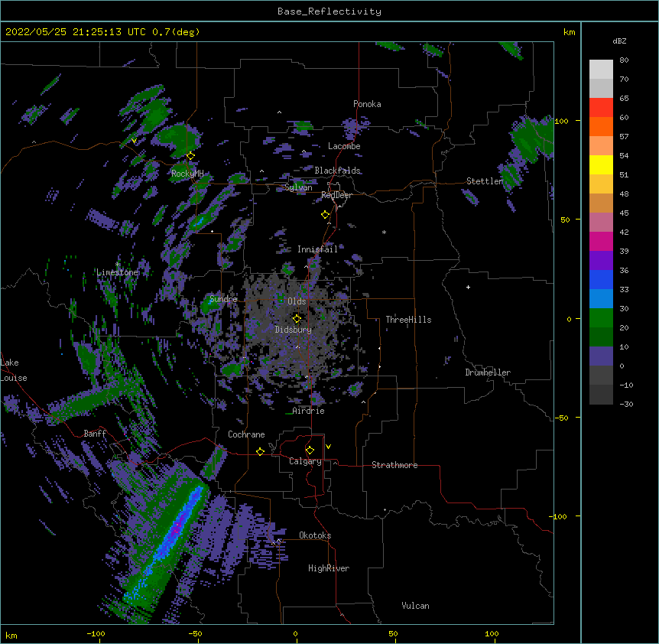Click the Banff town label
Viewport: 659px width, 644px height.
click(95, 434)
